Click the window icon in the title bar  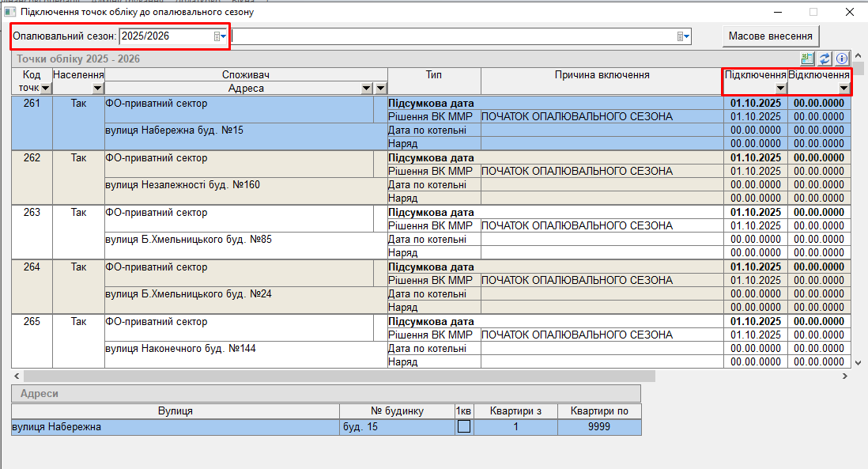9,13
